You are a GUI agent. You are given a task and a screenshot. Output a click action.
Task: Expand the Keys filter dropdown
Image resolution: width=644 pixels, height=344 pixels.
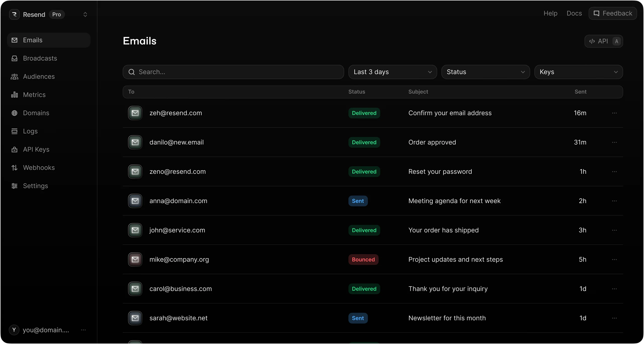pos(578,72)
